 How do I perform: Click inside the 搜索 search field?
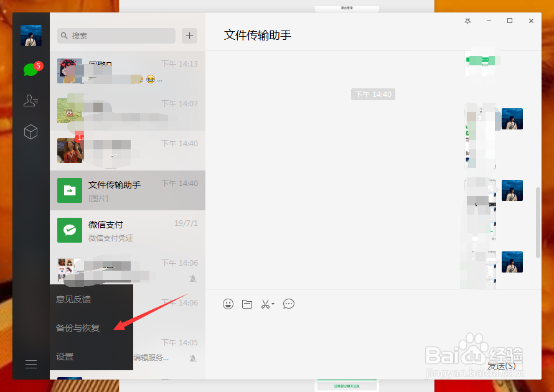(115, 35)
